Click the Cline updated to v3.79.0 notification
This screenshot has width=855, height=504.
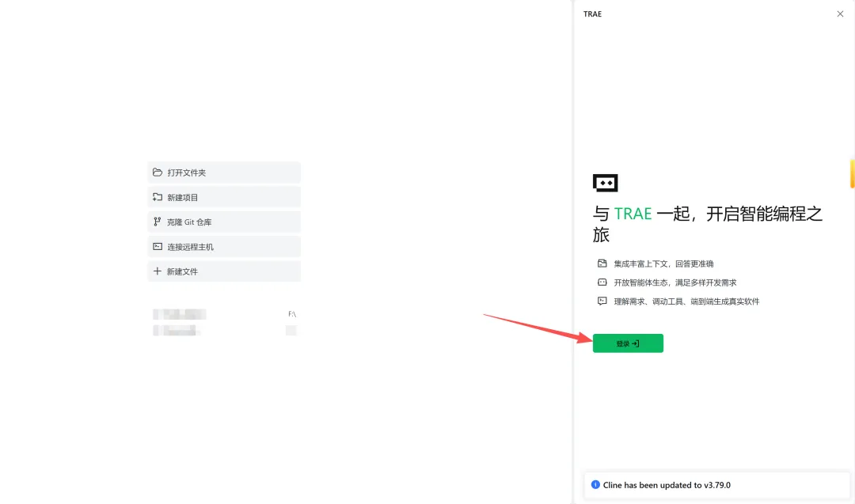click(716, 485)
